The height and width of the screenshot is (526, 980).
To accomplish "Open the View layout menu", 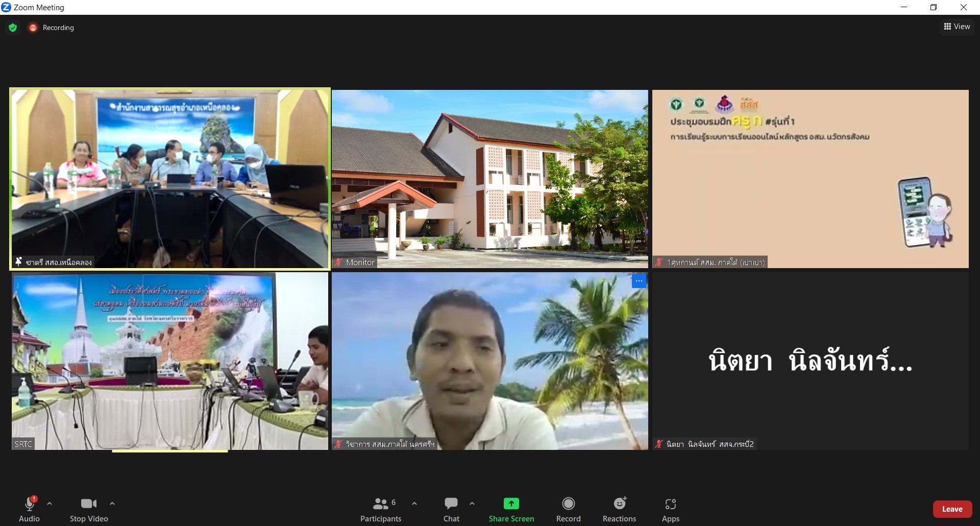I will (x=957, y=27).
